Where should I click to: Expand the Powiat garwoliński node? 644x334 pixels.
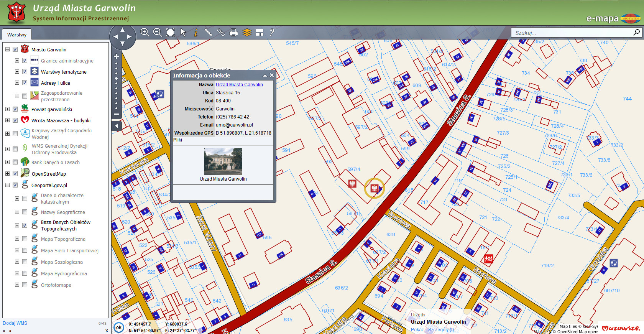pos(7,109)
